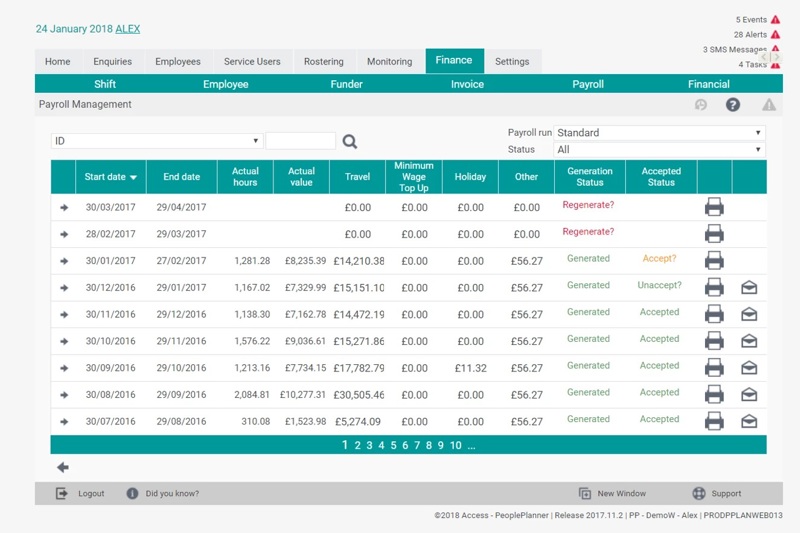Switch to the Rostering tab
Image resolution: width=800 pixels, height=533 pixels.
[323, 61]
